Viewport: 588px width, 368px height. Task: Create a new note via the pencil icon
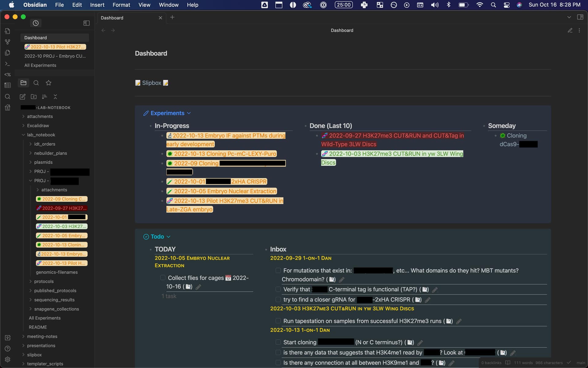point(22,97)
